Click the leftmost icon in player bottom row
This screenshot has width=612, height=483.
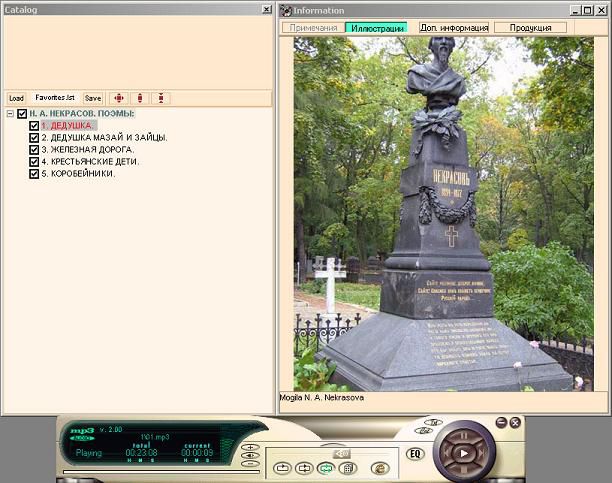coord(283,467)
